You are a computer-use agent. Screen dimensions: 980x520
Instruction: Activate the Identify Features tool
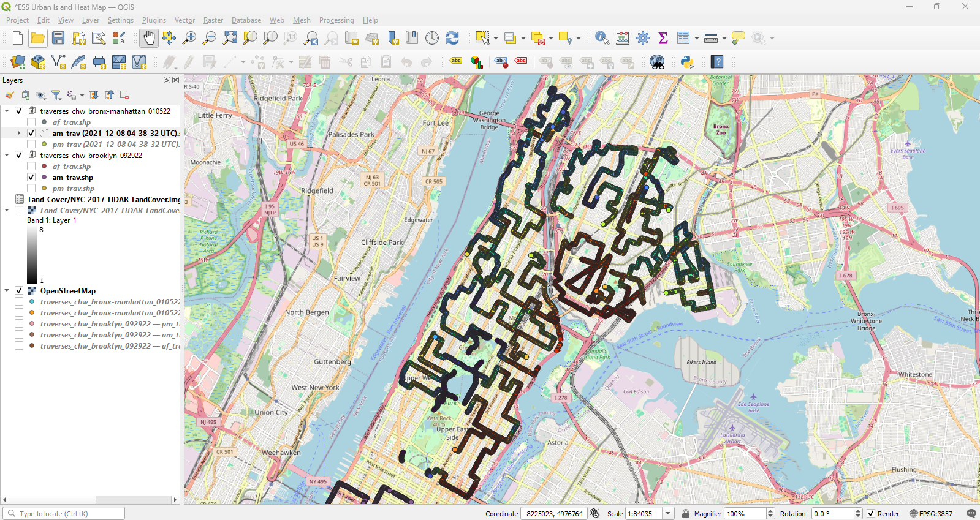[x=602, y=38]
